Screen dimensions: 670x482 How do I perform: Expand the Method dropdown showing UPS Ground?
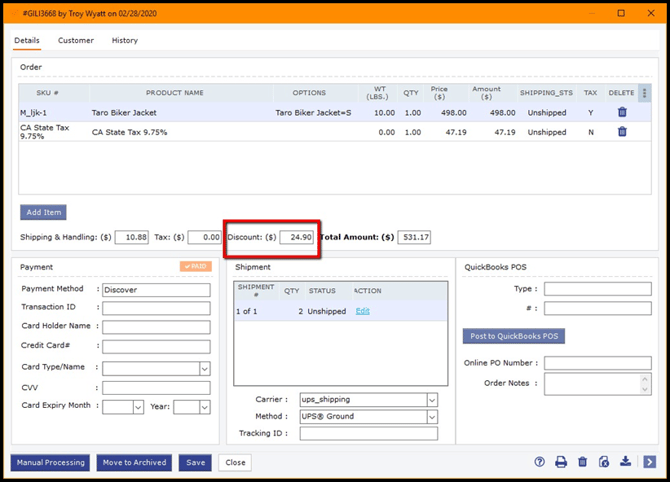(x=432, y=416)
